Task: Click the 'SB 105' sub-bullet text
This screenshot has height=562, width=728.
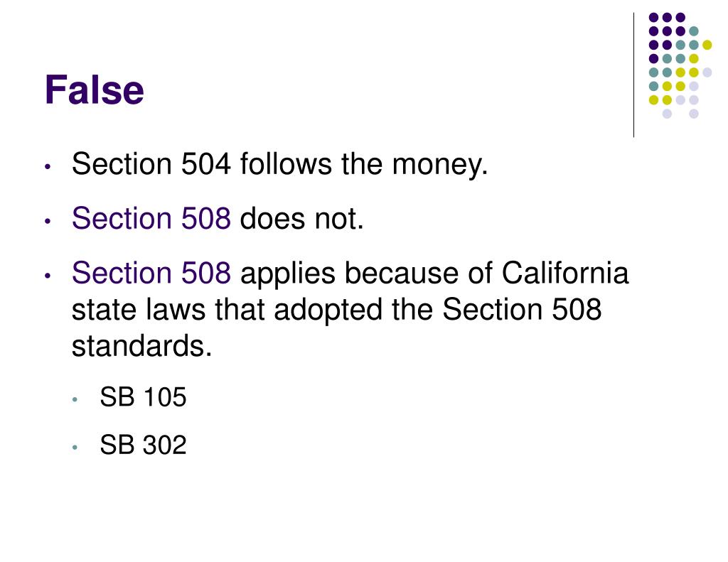Action: (x=143, y=397)
